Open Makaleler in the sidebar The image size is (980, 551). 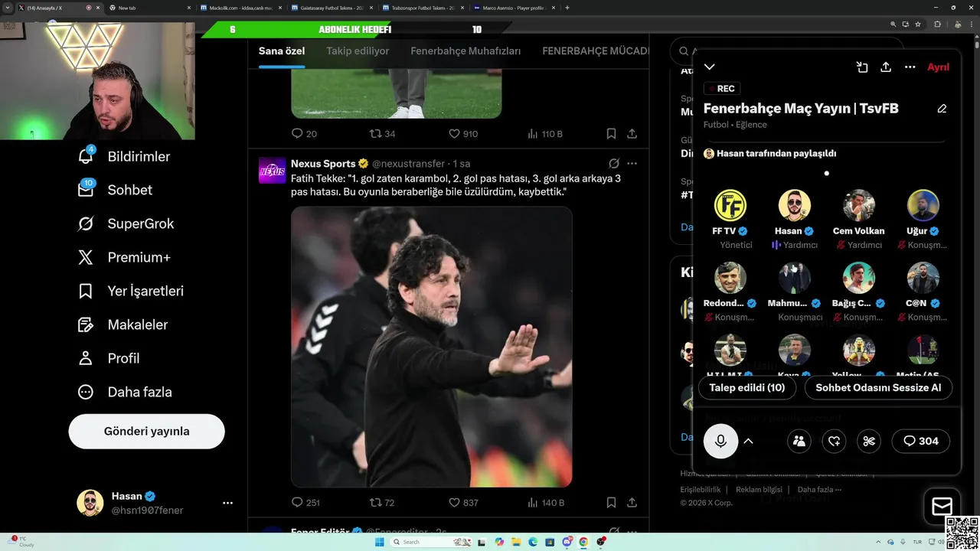click(x=122, y=324)
